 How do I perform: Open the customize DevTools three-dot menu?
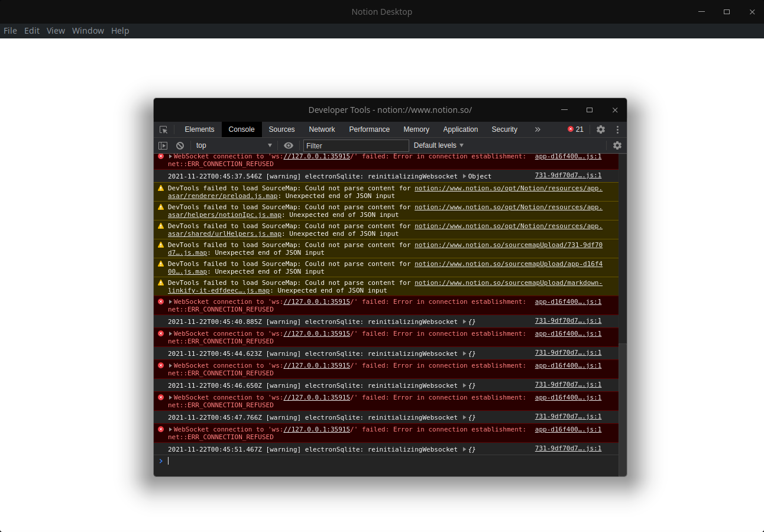pyautogui.click(x=617, y=129)
